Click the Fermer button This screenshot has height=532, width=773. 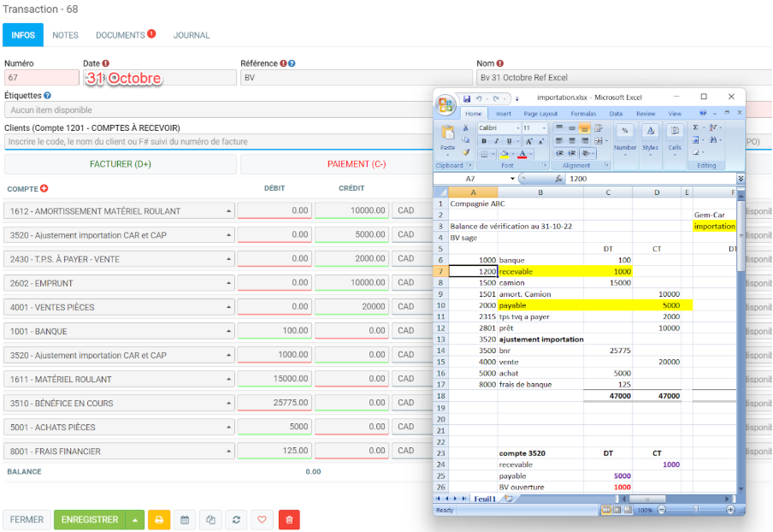click(x=27, y=519)
